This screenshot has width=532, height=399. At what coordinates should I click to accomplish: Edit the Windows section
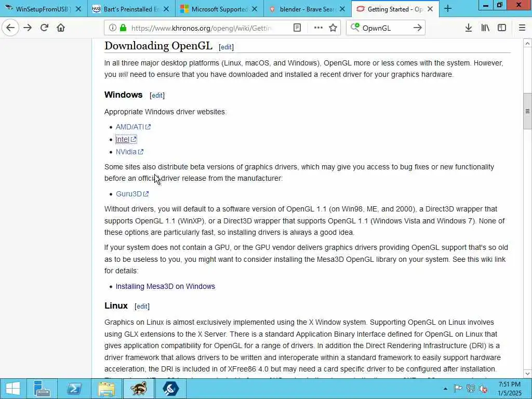point(157,96)
